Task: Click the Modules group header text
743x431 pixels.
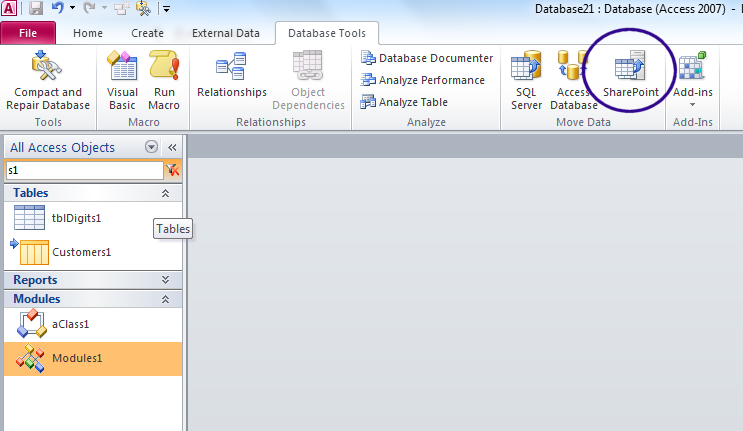Action: click(36, 299)
